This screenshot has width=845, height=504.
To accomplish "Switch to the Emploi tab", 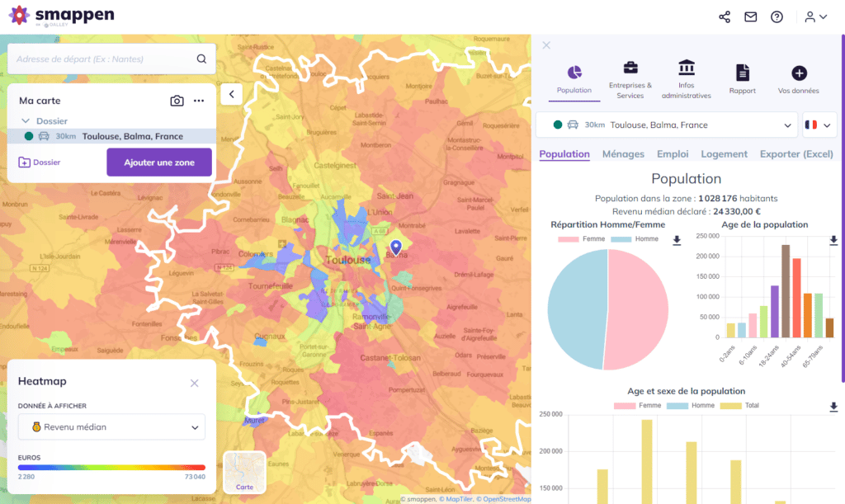I will [673, 154].
